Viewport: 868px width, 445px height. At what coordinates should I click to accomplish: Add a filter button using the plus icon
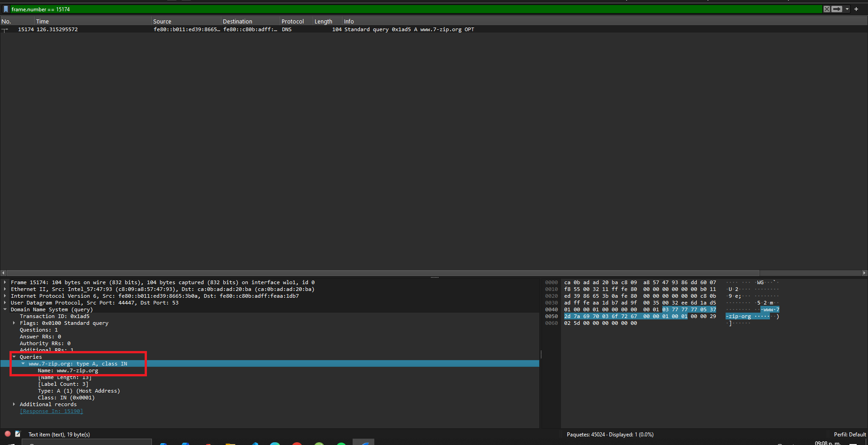[x=856, y=9]
